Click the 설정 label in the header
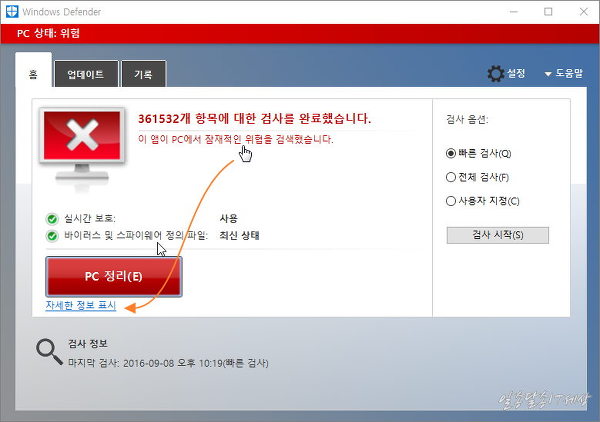This screenshot has height=422, width=600. pyautogui.click(x=516, y=74)
